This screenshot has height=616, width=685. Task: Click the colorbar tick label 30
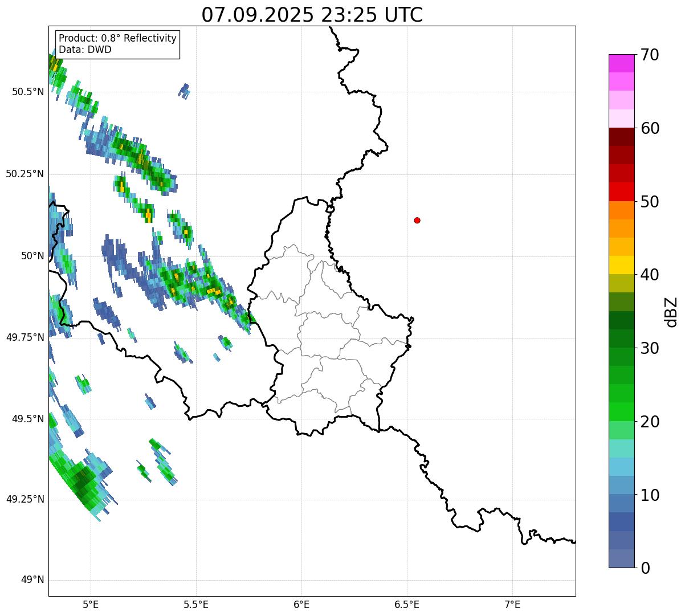(x=650, y=348)
